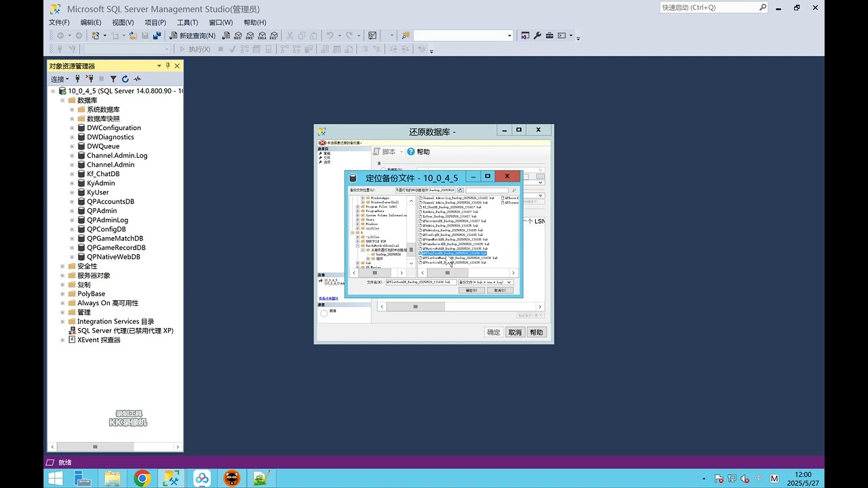
Task: Click the Toolbox icon in the toolbar
Action: pos(550,35)
